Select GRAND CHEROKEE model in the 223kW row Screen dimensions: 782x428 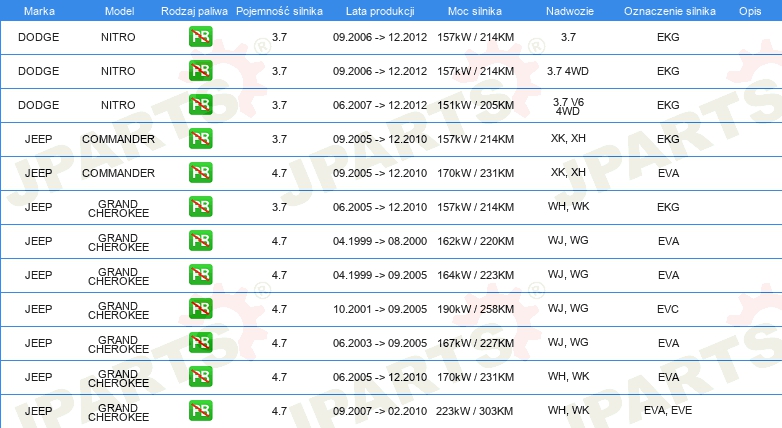118,413
